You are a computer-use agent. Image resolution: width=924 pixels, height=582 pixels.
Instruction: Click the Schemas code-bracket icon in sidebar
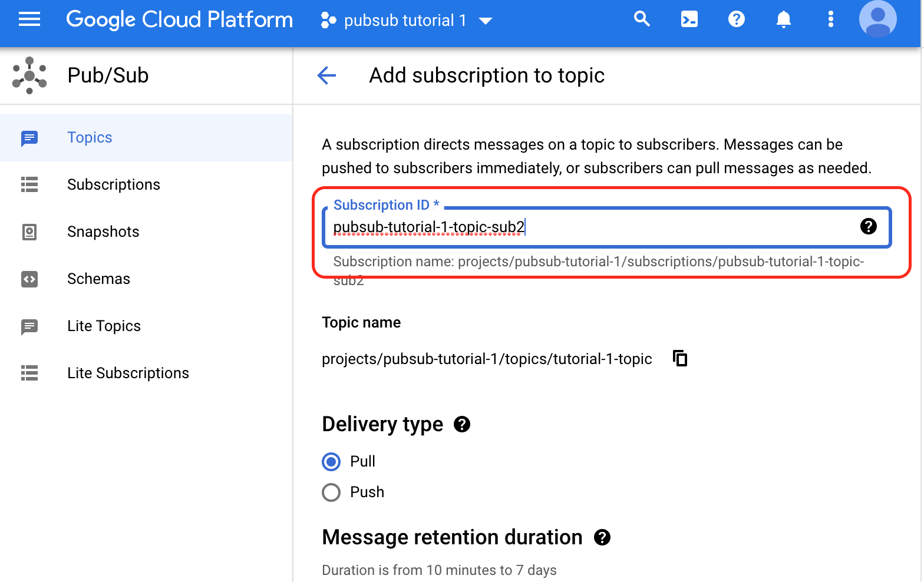point(29,279)
